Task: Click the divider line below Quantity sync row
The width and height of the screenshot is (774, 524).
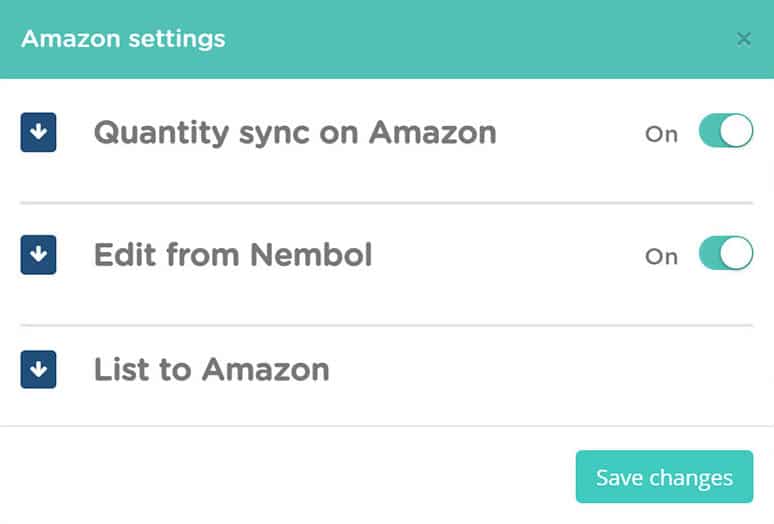Action: pyautogui.click(x=387, y=203)
